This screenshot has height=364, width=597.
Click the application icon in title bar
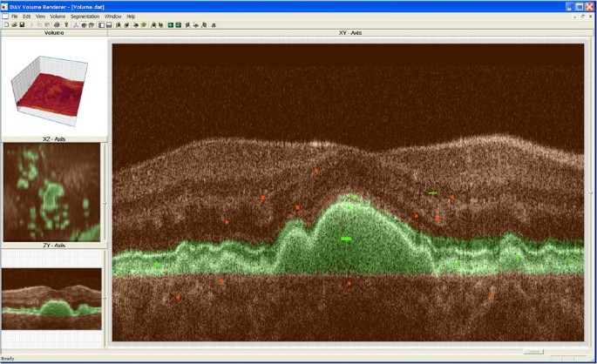pos(5,6)
